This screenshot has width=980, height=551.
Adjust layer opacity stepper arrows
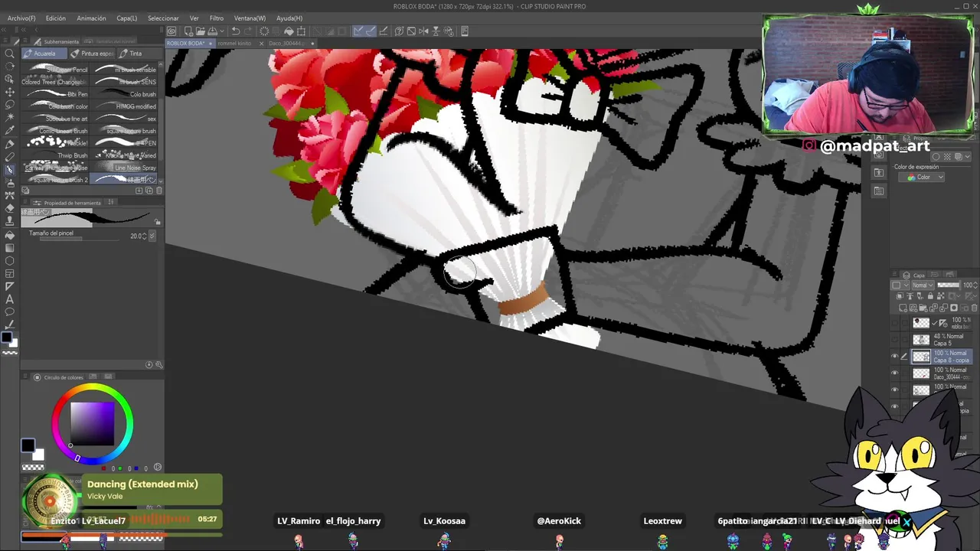975,285
